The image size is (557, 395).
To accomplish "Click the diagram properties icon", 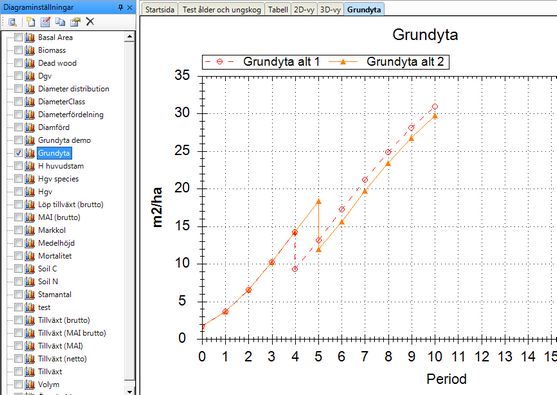I will point(75,22).
